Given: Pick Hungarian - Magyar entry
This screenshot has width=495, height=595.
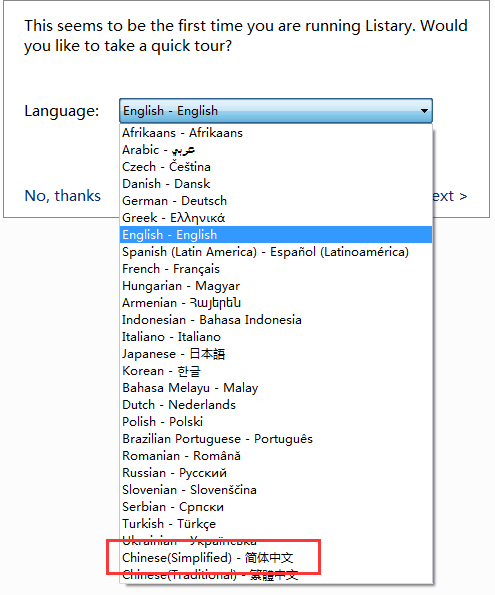Looking at the screenshot, I should pos(276,286).
